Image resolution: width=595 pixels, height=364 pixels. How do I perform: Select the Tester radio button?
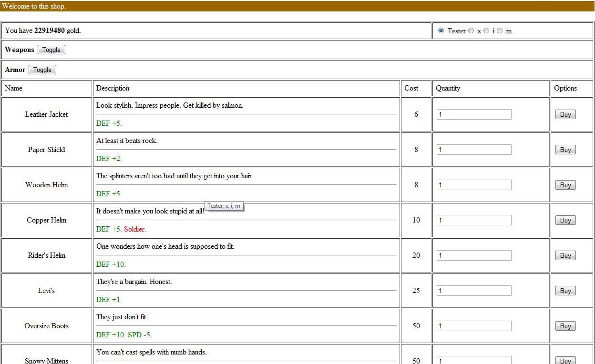point(441,31)
